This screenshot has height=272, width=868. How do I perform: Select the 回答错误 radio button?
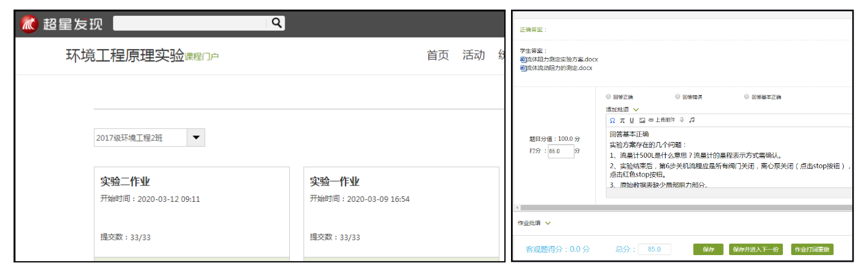pyautogui.click(x=677, y=97)
